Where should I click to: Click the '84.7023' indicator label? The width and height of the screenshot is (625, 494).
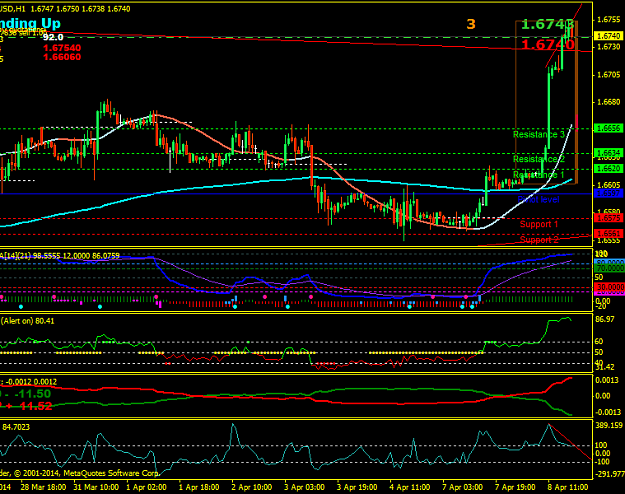click(x=16, y=427)
